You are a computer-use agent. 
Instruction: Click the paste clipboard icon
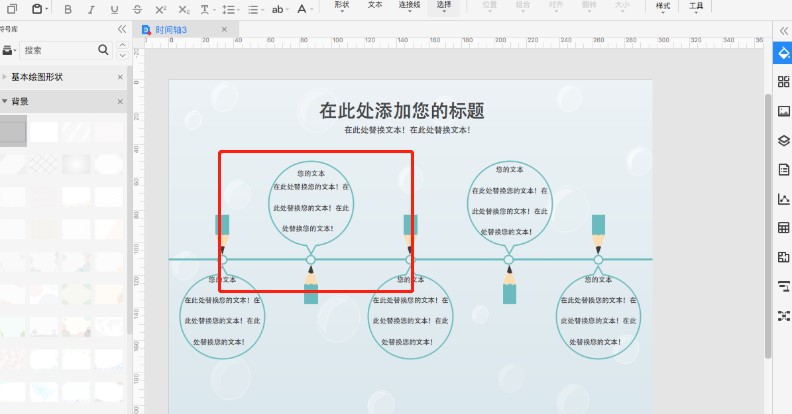tap(37, 9)
